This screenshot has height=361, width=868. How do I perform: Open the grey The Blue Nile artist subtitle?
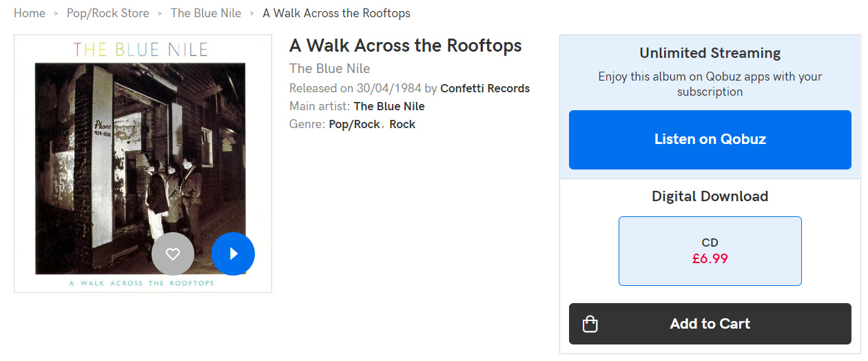pyautogui.click(x=330, y=68)
